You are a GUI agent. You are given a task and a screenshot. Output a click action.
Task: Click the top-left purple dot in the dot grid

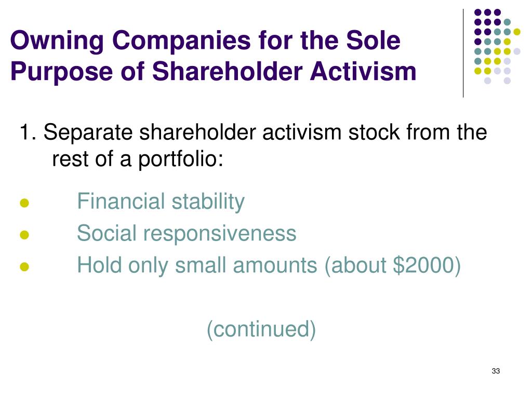tap(478, 12)
